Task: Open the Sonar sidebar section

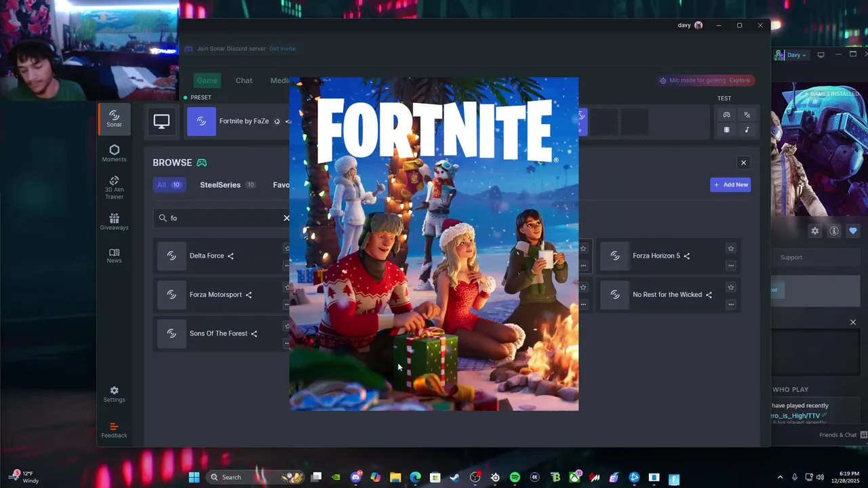Action: (x=114, y=119)
